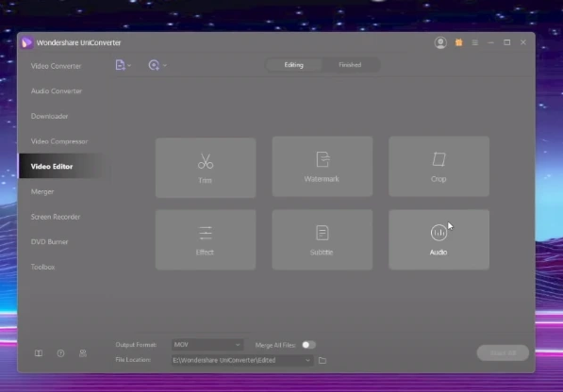Open the Audio editing tool
563x392 pixels.
[x=439, y=239]
